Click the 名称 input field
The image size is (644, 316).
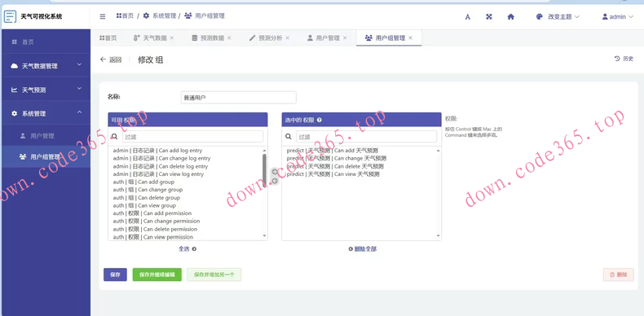(238, 98)
